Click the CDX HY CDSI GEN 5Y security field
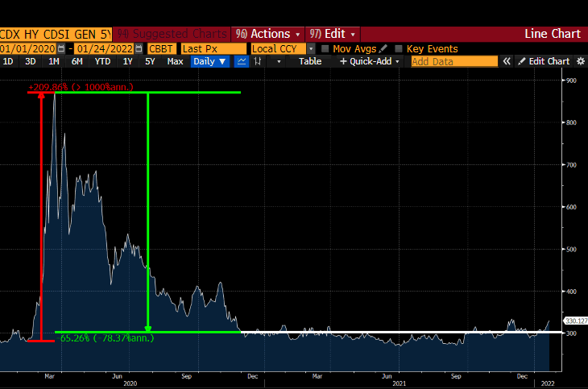This screenshot has width=588, height=389. pos(56,34)
